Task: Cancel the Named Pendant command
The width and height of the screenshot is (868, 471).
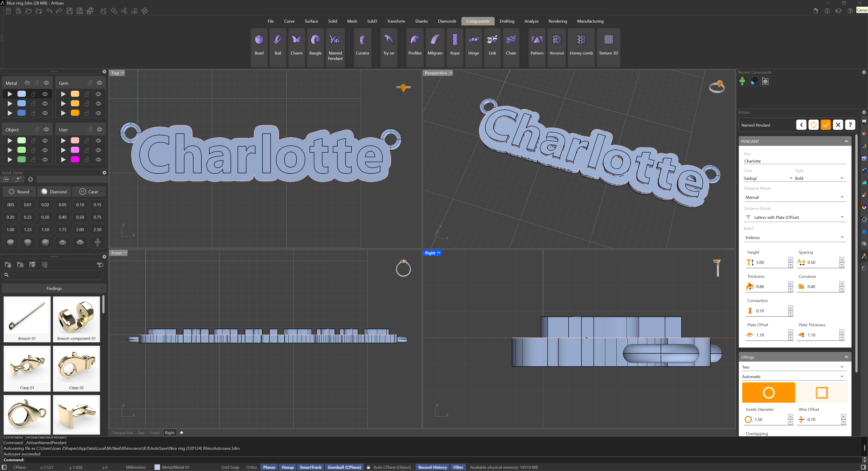Action: (838, 125)
